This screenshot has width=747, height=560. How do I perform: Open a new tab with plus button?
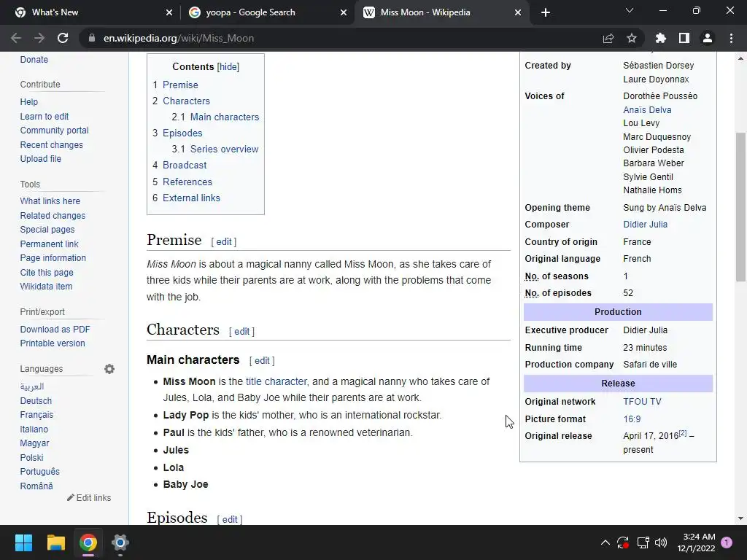pyautogui.click(x=546, y=12)
